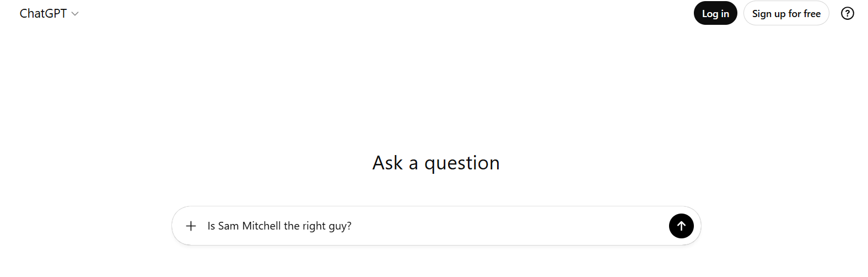
Task: Click the Log in button
Action: [x=715, y=14]
